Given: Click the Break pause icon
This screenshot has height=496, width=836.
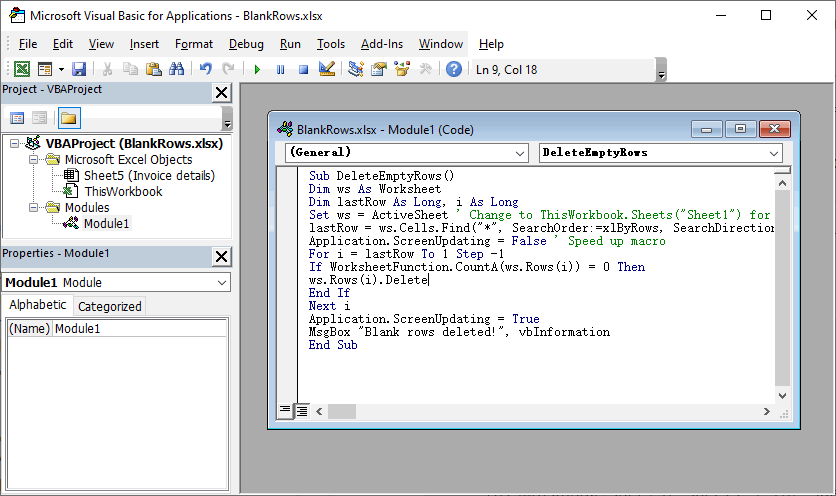Looking at the screenshot, I should pyautogui.click(x=280, y=69).
